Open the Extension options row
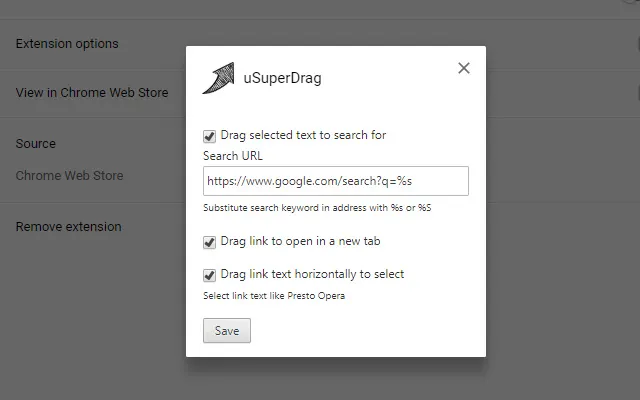This screenshot has width=640, height=400. pos(67,44)
